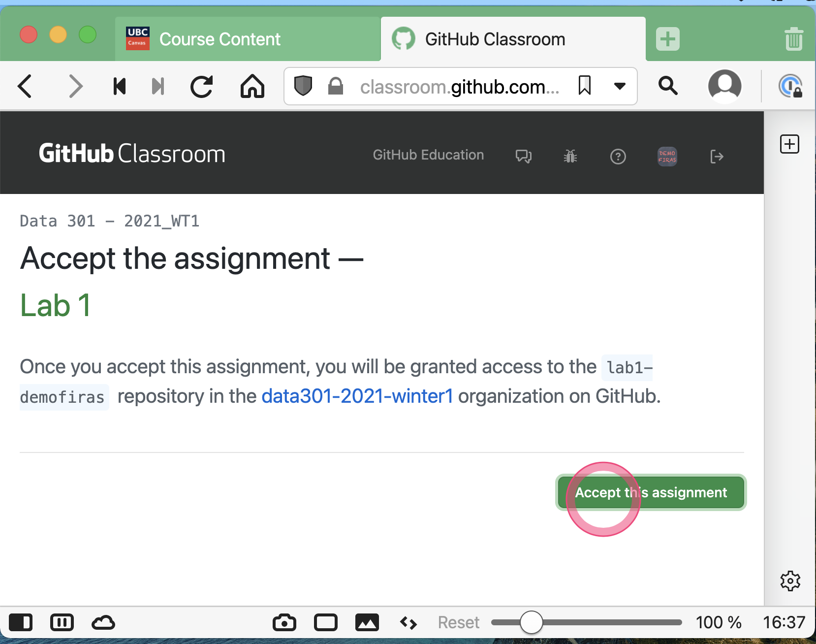Viewport: 816px width, 644px height.
Task: Reload the current page
Action: click(202, 87)
